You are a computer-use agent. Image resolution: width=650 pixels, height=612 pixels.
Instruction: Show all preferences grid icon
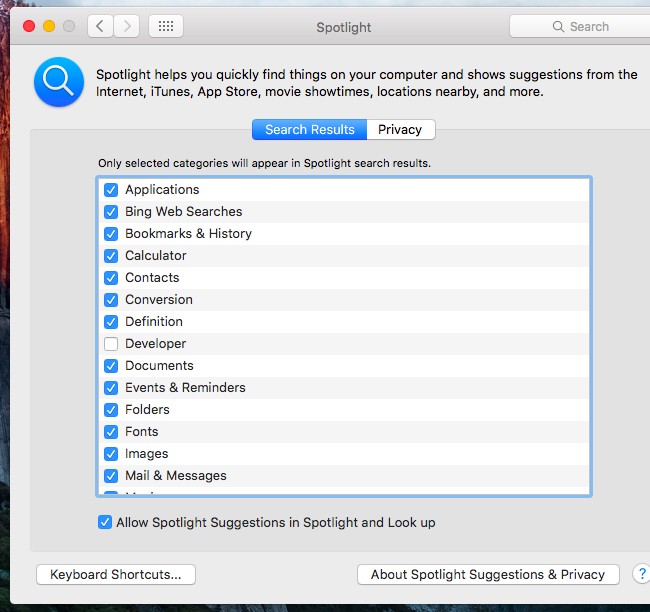pyautogui.click(x=166, y=27)
